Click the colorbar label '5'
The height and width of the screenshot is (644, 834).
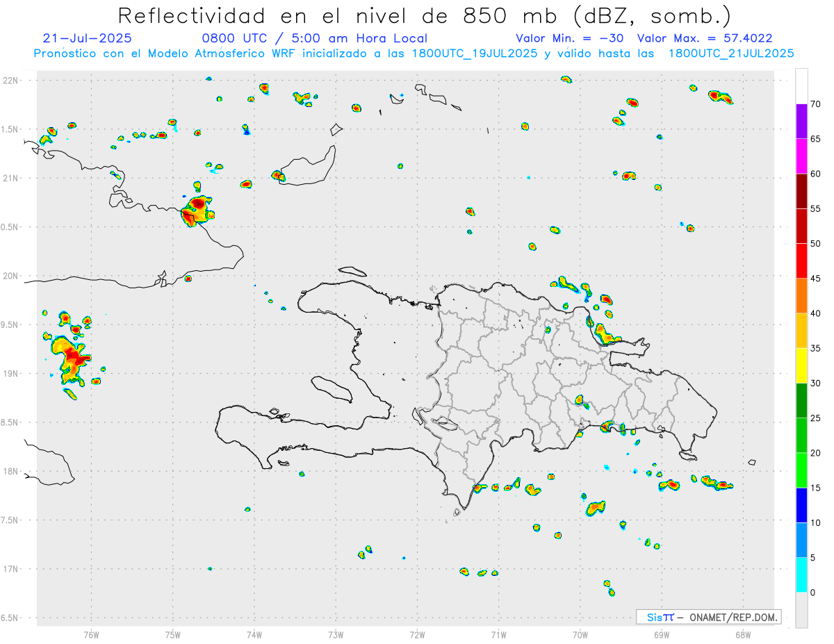812,558
